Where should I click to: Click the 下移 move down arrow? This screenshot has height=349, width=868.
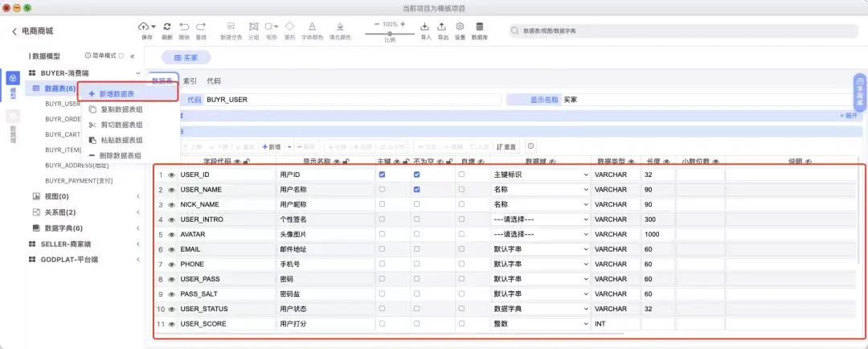pos(212,147)
